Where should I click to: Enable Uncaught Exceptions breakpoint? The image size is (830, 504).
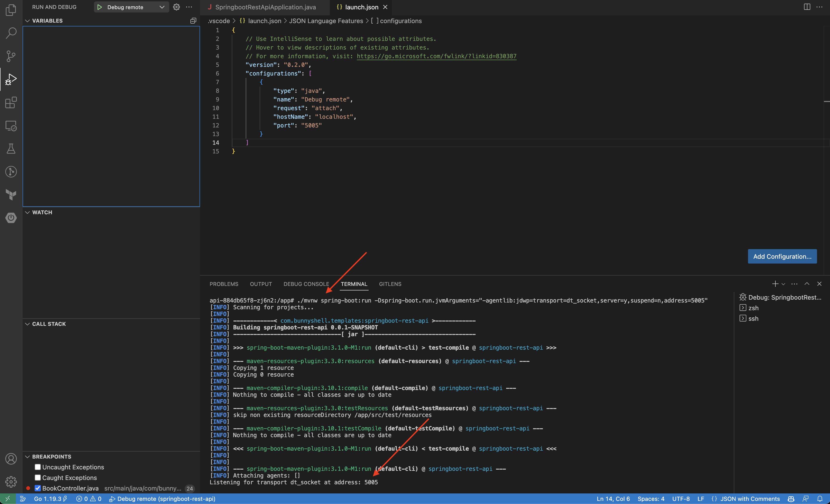[38, 467]
